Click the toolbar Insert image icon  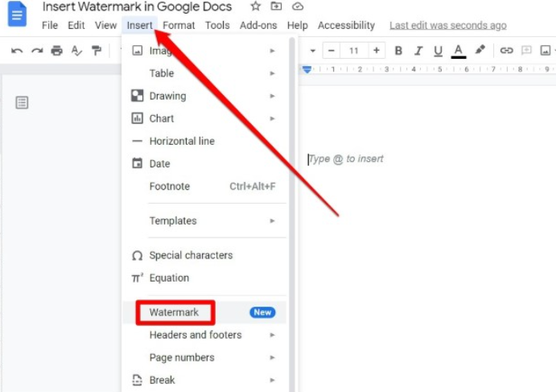click(x=546, y=51)
